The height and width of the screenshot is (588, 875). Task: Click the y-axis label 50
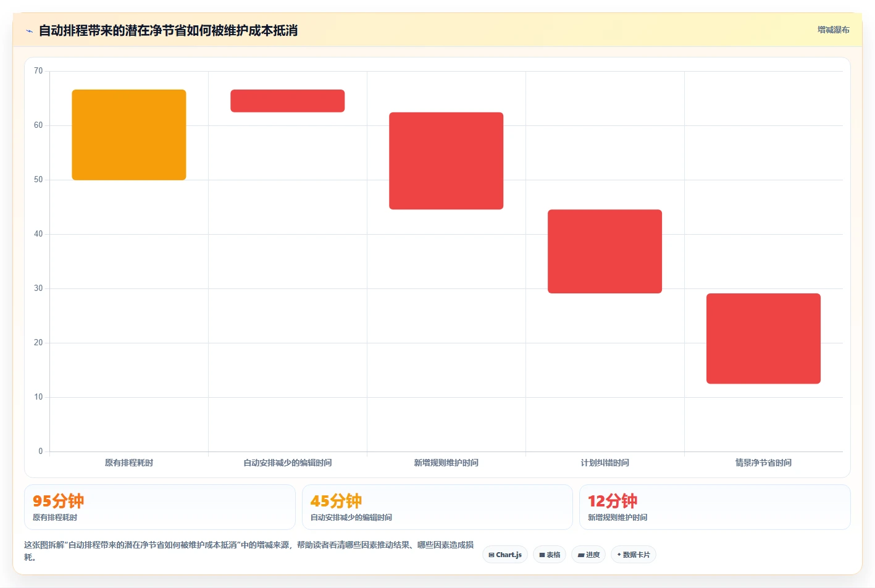coord(38,180)
